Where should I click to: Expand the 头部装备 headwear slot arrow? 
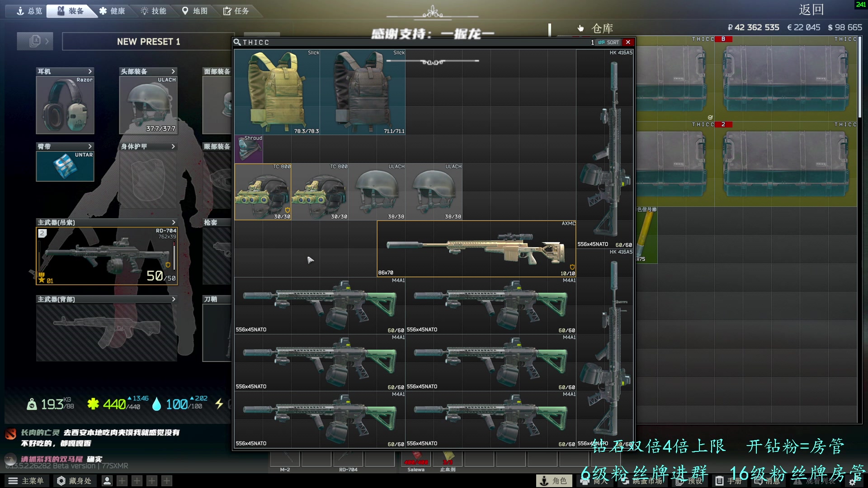(173, 71)
